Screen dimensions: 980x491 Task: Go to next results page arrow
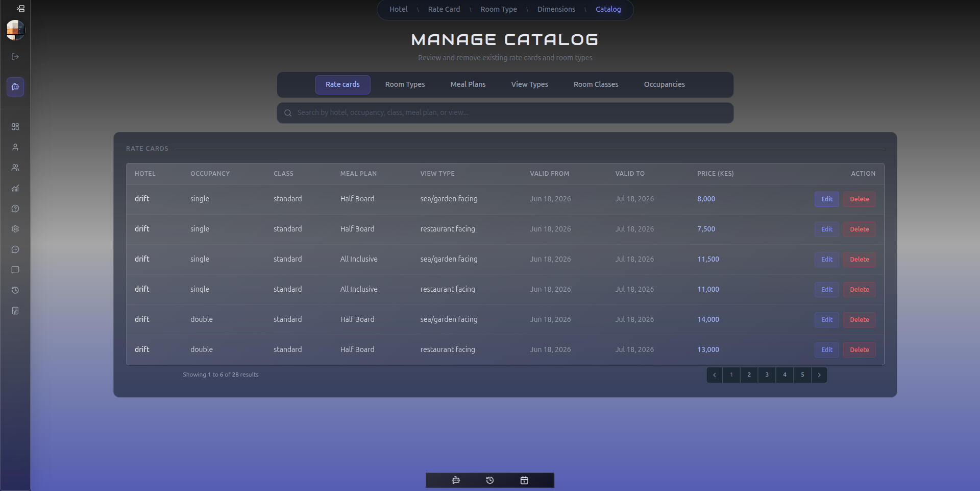point(819,375)
